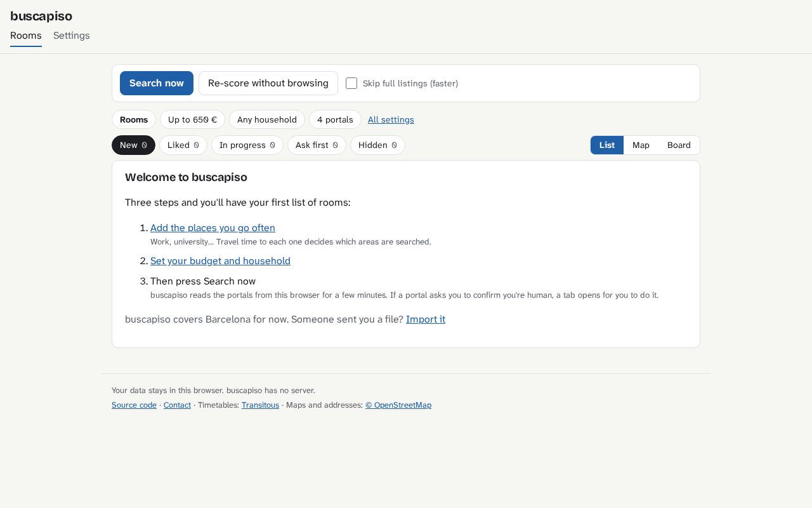The width and height of the screenshot is (812, 508).
Task: Show the In progress filter
Action: pyautogui.click(x=247, y=145)
